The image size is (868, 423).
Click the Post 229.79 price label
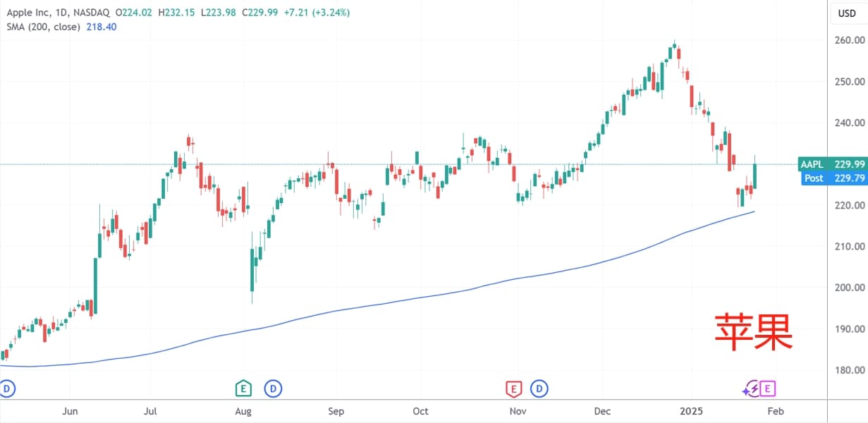[832, 178]
